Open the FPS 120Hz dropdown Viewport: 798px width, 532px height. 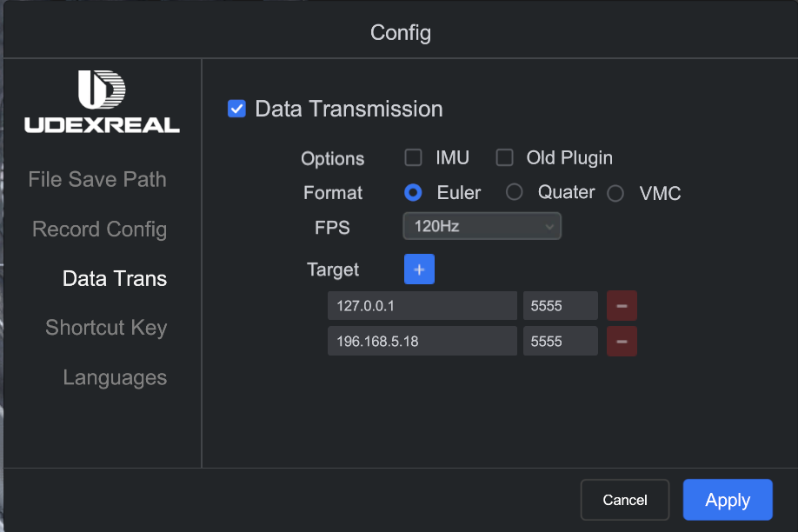(x=482, y=227)
